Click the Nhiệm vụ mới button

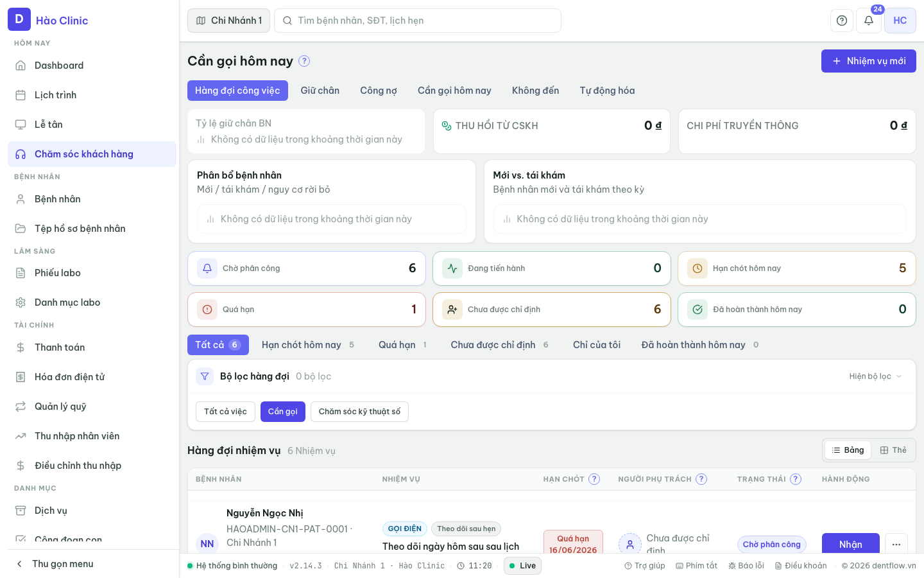click(x=869, y=61)
